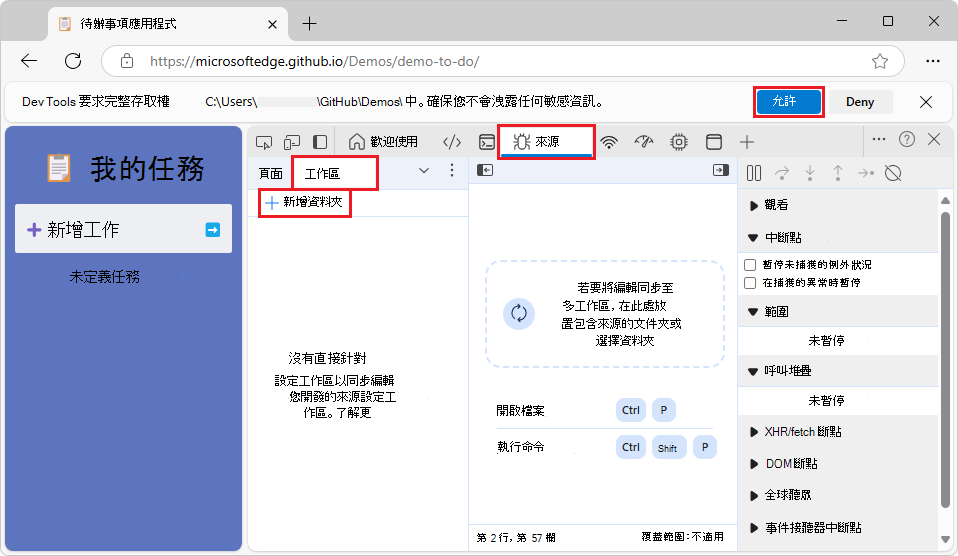Go back in the browser
Viewport: 958px width, 556px height.
[29, 61]
